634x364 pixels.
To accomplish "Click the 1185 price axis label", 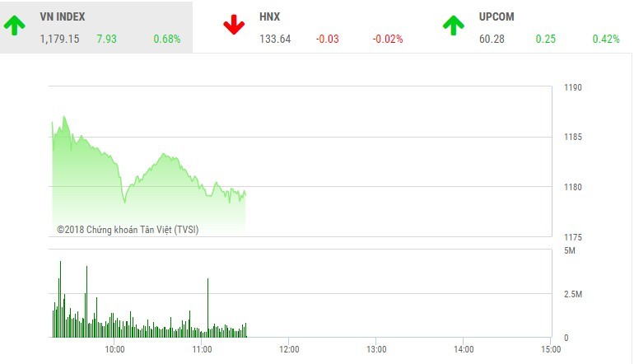I will tap(573, 137).
